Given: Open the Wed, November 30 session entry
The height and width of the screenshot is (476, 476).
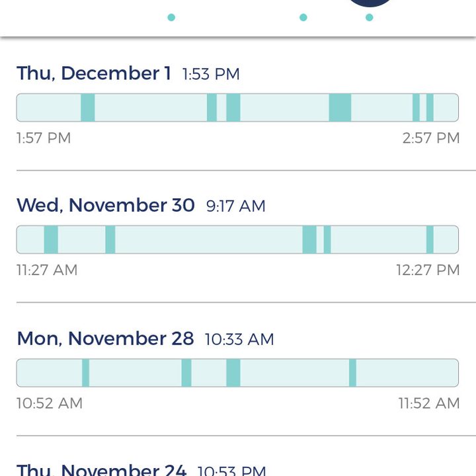Looking at the screenshot, I should point(238,237).
